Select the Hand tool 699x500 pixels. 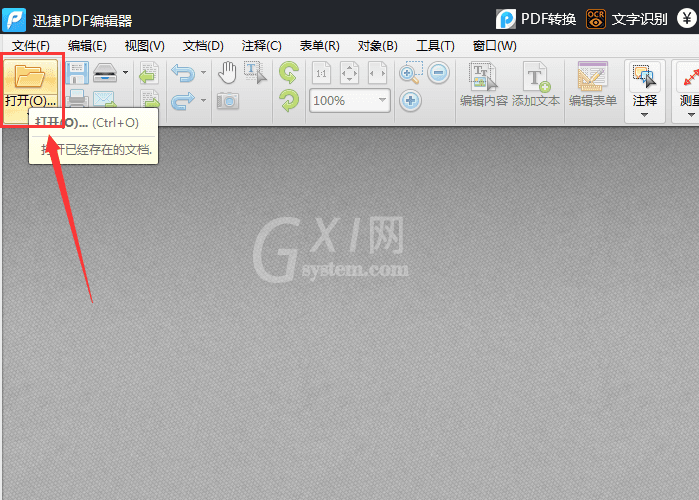pos(227,73)
